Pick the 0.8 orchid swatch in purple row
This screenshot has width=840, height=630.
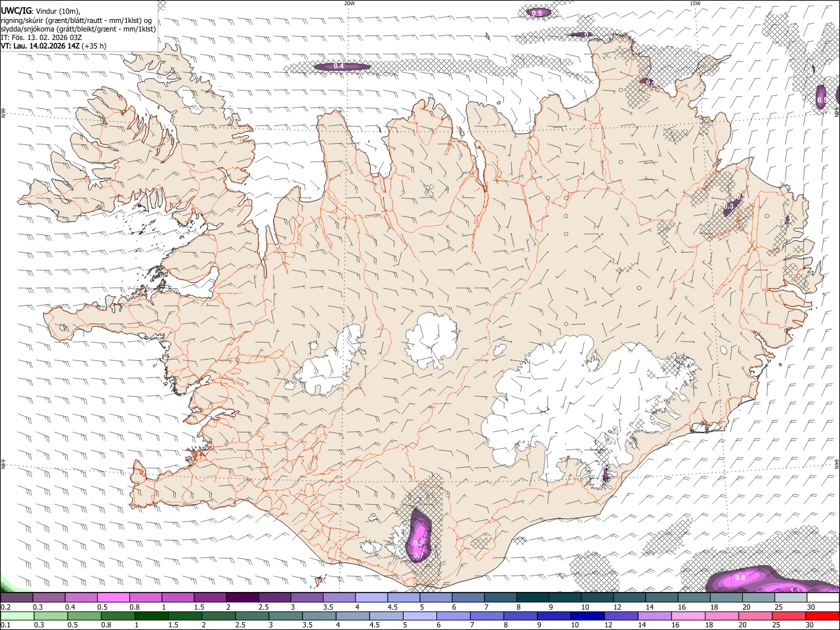145,597
